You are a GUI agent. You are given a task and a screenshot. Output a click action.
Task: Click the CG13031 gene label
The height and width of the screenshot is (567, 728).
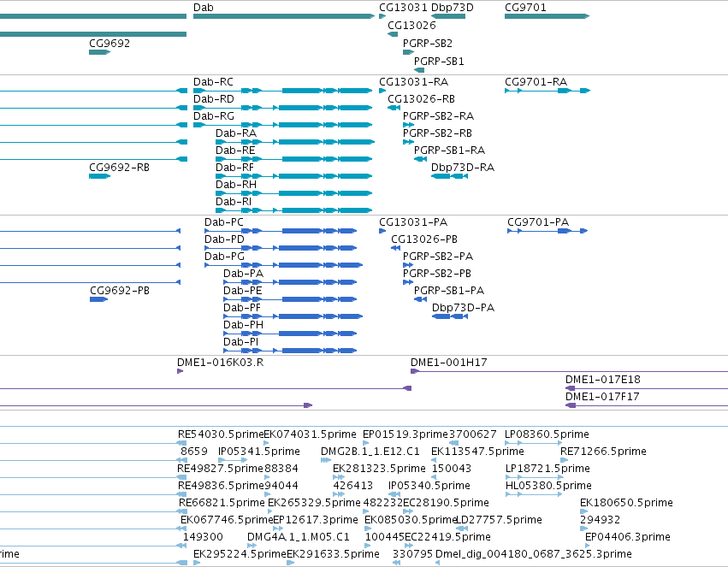coord(403,8)
